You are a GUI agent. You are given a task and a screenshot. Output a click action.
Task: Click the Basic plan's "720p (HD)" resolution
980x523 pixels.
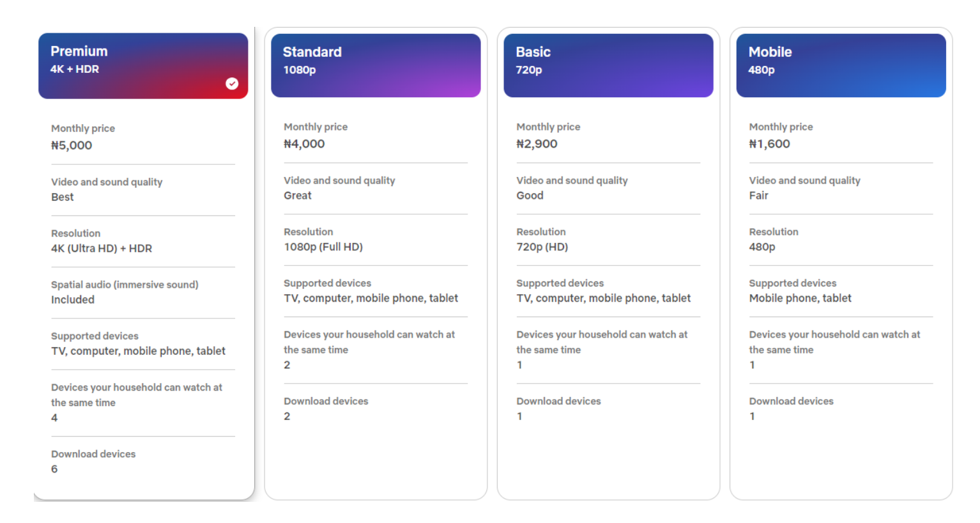(542, 247)
